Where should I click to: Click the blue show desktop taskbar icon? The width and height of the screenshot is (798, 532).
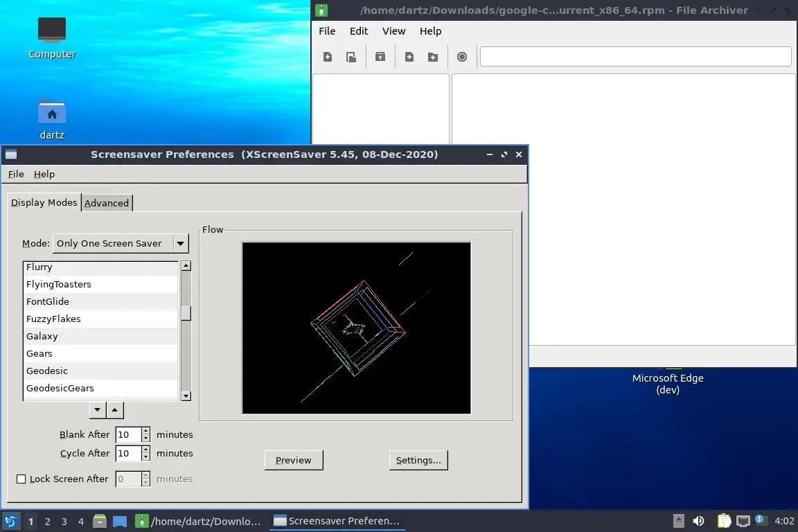point(120,522)
